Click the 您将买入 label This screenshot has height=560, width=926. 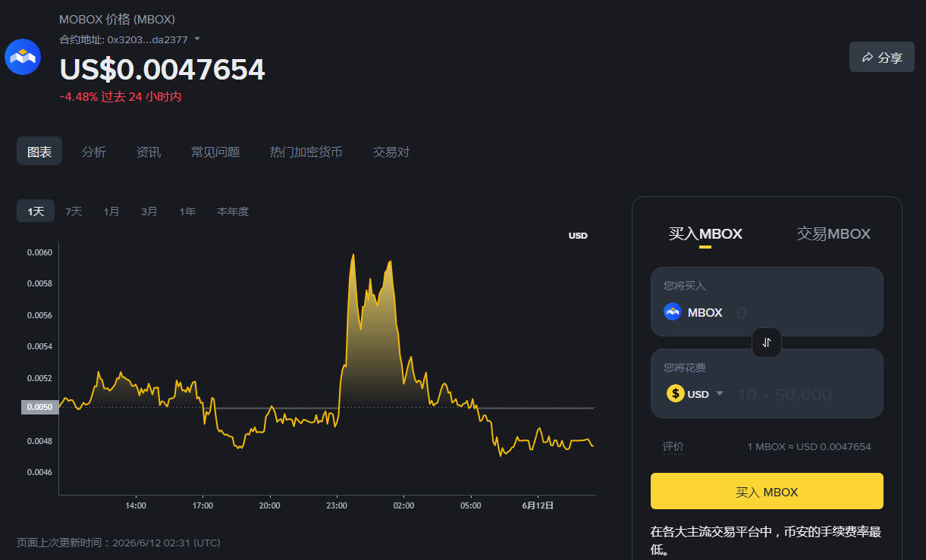point(685,286)
